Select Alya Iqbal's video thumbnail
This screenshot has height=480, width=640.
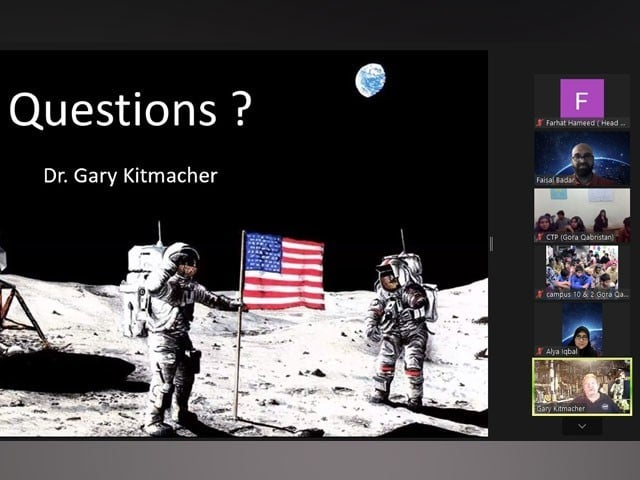click(582, 329)
